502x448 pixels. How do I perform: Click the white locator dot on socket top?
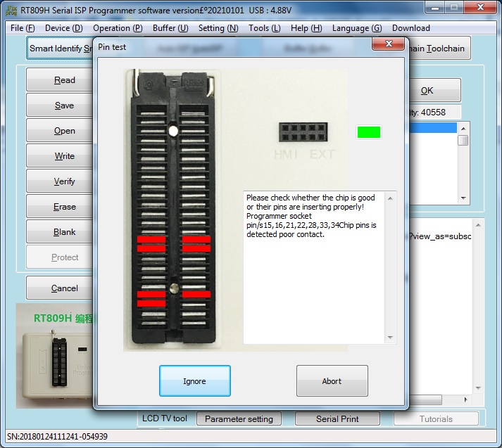[x=173, y=131]
